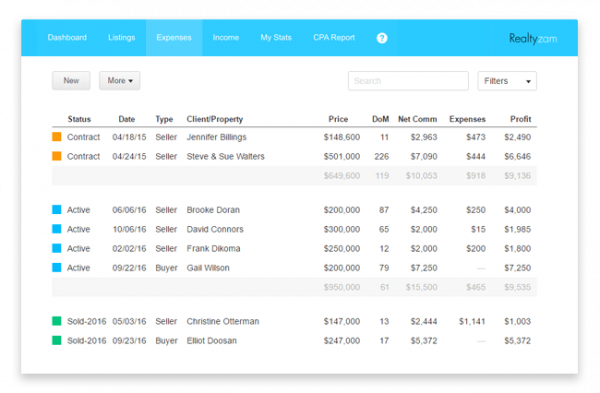This screenshot has height=393, width=600.
Task: Focus the Search input field
Action: (x=408, y=81)
